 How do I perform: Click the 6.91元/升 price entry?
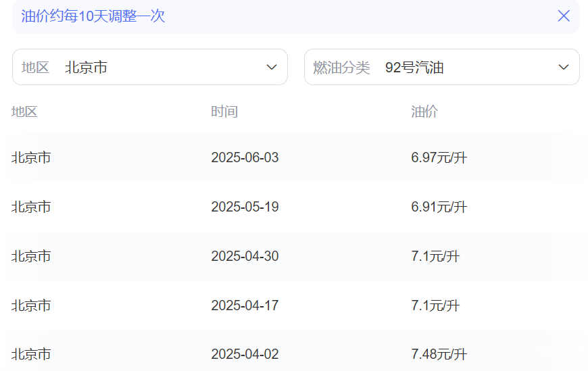click(439, 207)
